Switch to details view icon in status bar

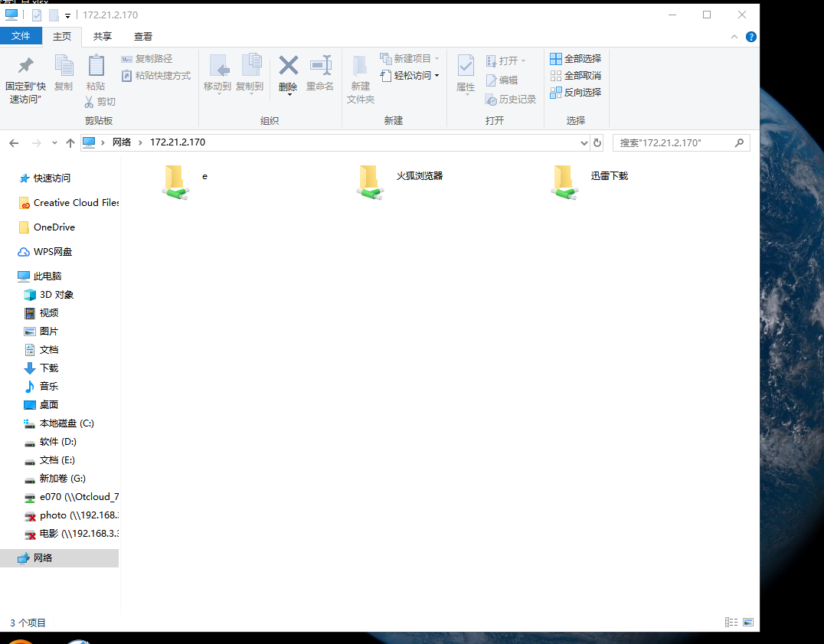(x=731, y=623)
